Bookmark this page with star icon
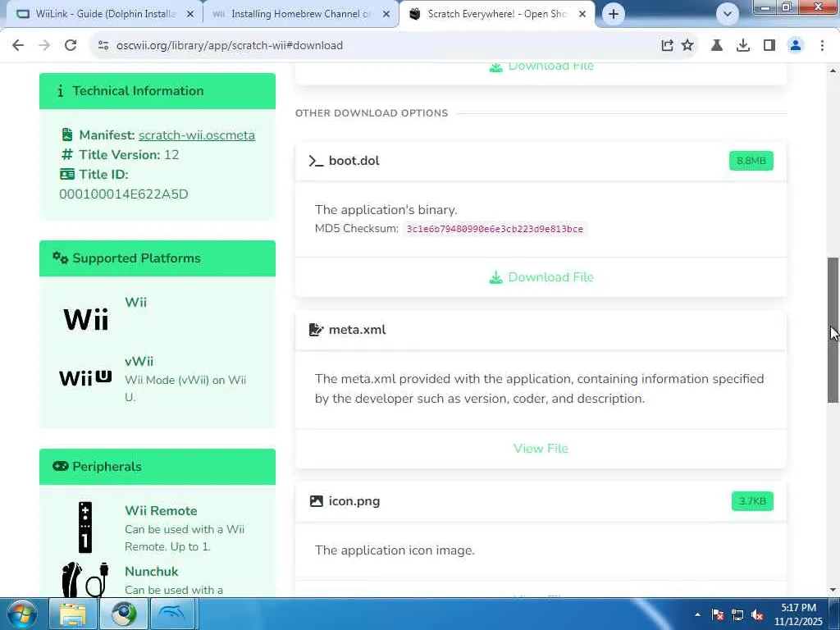This screenshot has height=630, width=840. point(687,46)
